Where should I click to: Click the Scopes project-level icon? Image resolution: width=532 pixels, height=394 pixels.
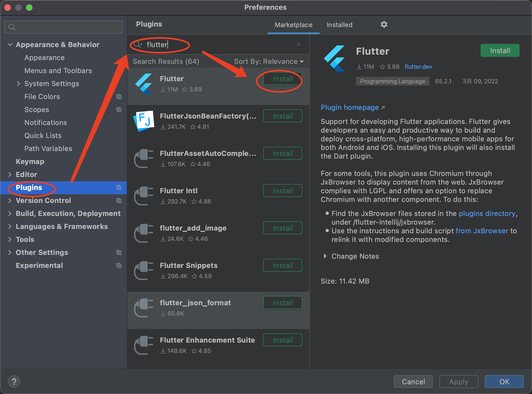click(x=119, y=110)
